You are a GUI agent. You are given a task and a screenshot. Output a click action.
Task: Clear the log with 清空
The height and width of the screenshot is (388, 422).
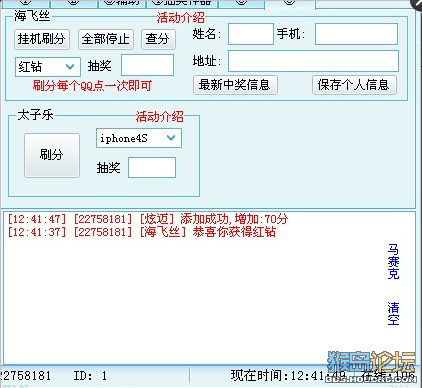click(x=393, y=313)
